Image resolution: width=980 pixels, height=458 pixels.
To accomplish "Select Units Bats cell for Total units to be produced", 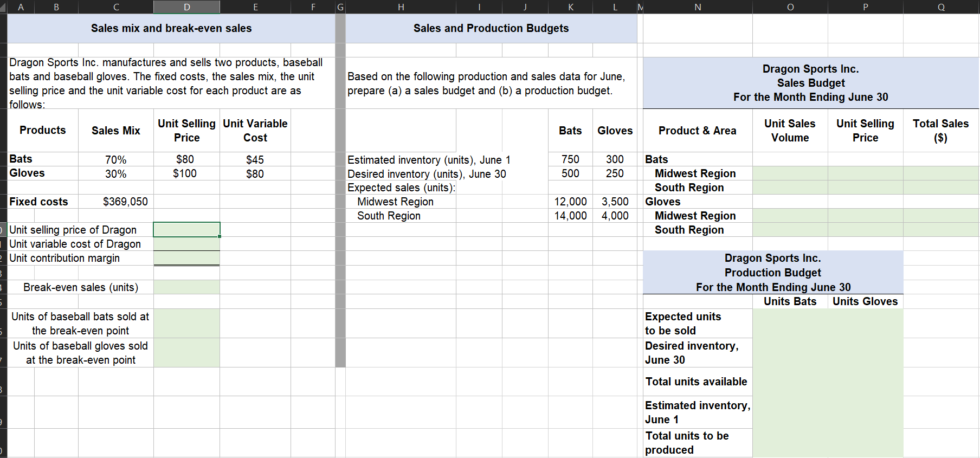I will tap(790, 443).
